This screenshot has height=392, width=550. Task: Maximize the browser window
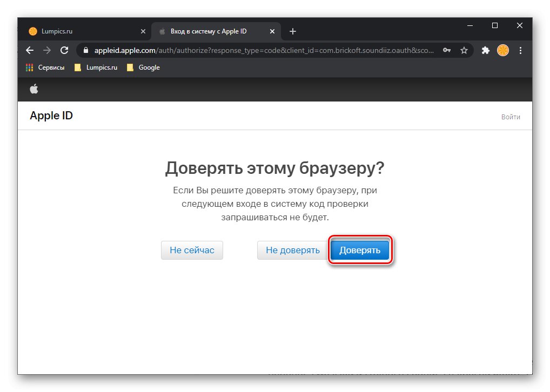click(x=495, y=25)
